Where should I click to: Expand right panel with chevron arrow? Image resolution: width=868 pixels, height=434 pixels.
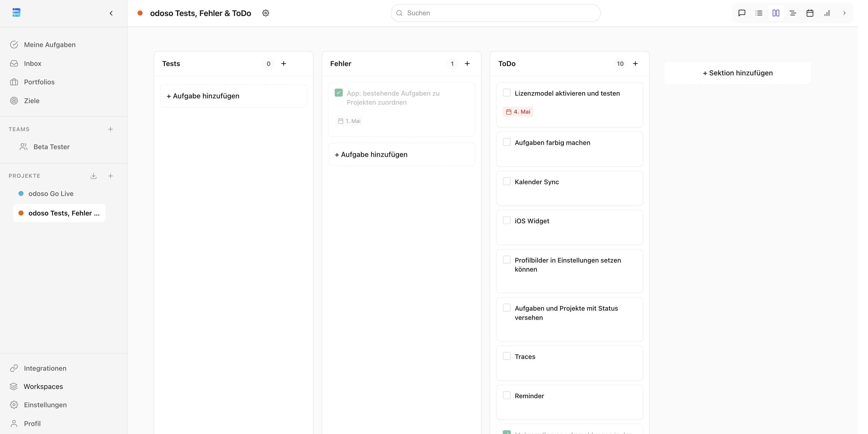pos(844,13)
